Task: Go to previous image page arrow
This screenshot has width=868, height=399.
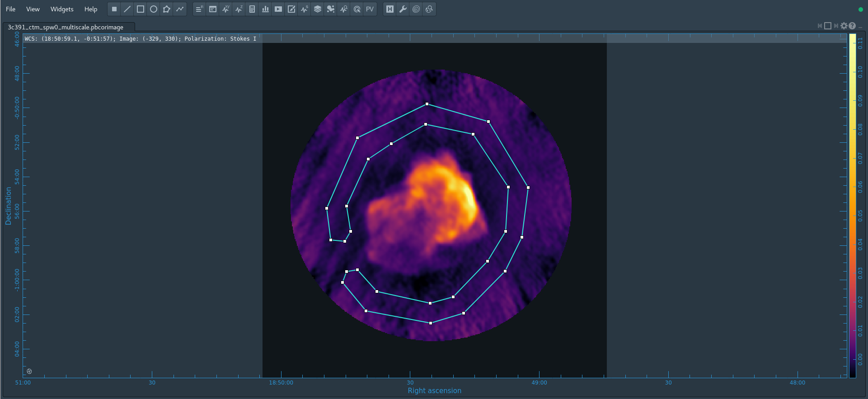Action: pyautogui.click(x=820, y=26)
